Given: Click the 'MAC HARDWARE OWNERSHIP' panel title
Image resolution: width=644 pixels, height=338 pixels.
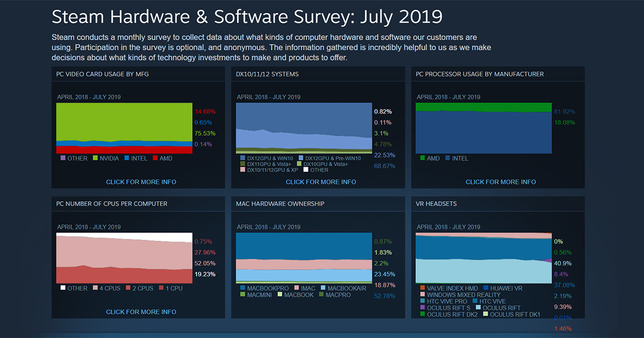Looking at the screenshot, I should click(x=280, y=204).
